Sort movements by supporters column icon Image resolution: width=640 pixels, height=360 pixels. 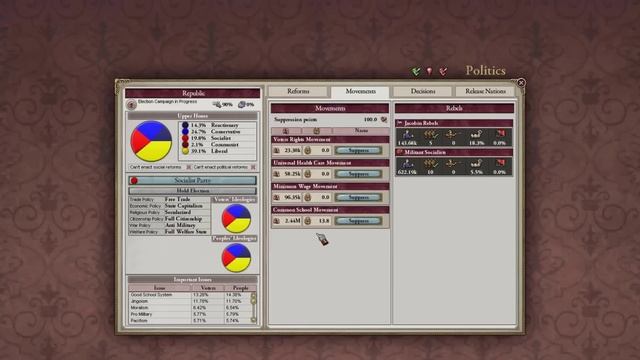(x=286, y=131)
